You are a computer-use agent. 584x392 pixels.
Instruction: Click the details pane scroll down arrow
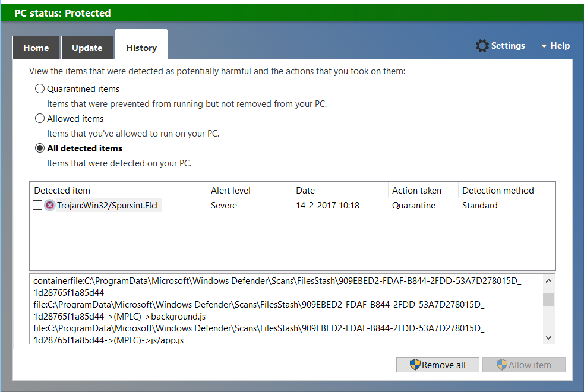(x=548, y=337)
